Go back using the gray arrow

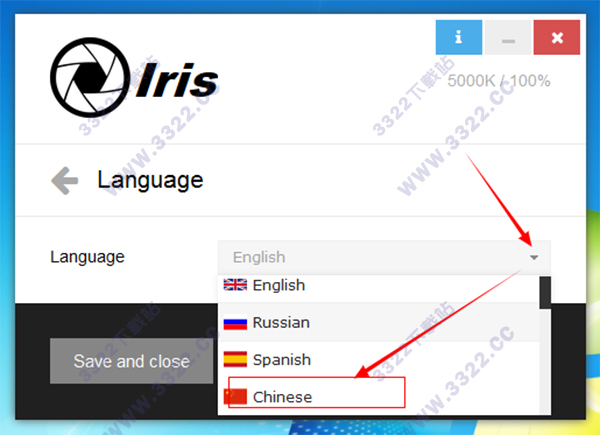(65, 181)
